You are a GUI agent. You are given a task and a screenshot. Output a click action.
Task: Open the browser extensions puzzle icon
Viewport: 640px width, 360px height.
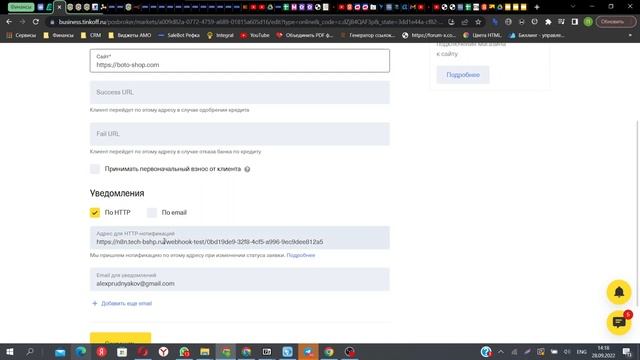pos(548,22)
